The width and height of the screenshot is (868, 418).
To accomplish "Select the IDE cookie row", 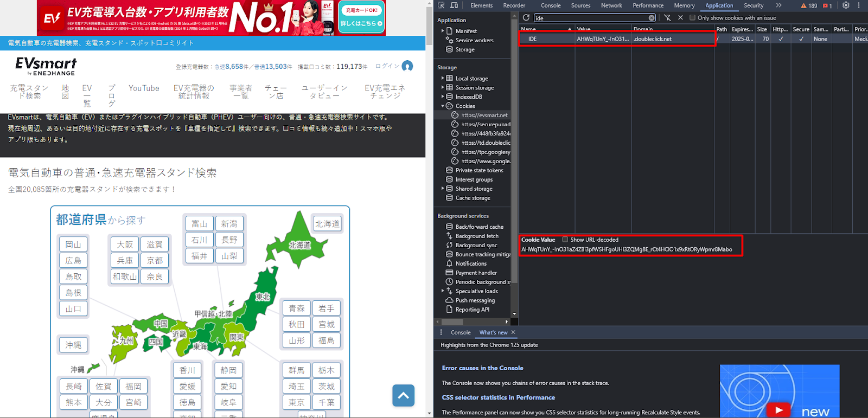I will tap(693, 39).
